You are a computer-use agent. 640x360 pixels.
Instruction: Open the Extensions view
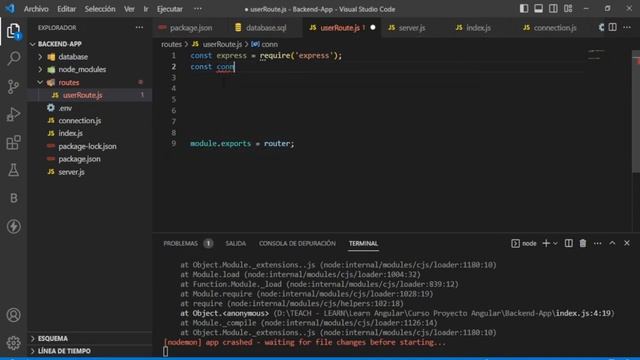13,142
